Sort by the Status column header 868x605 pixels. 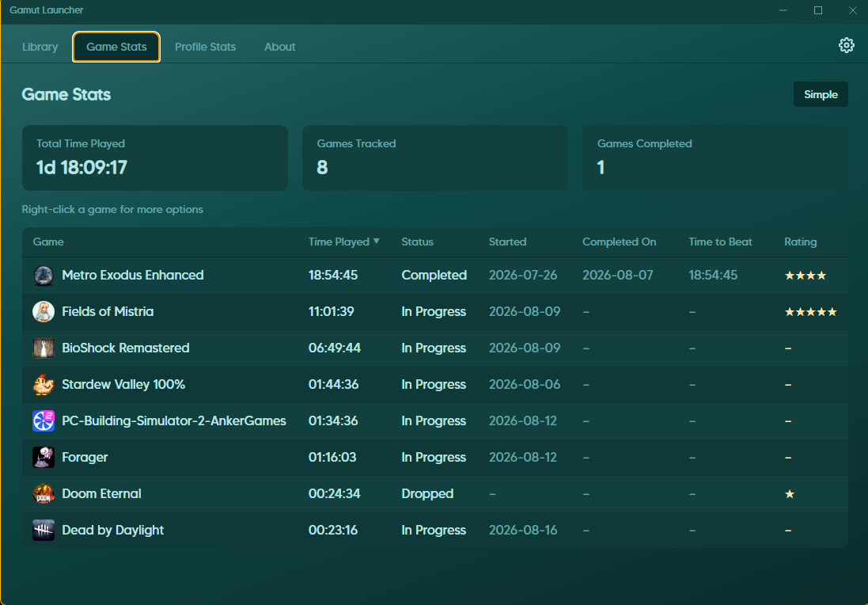point(418,242)
